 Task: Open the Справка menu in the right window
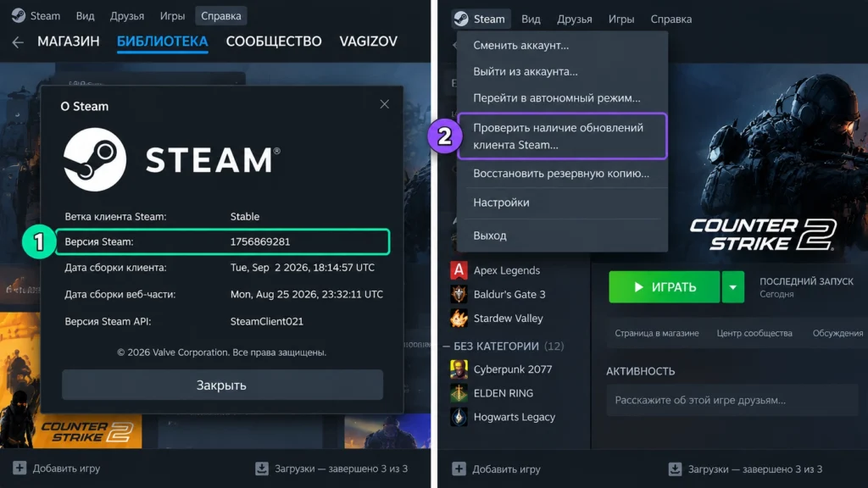tap(671, 19)
